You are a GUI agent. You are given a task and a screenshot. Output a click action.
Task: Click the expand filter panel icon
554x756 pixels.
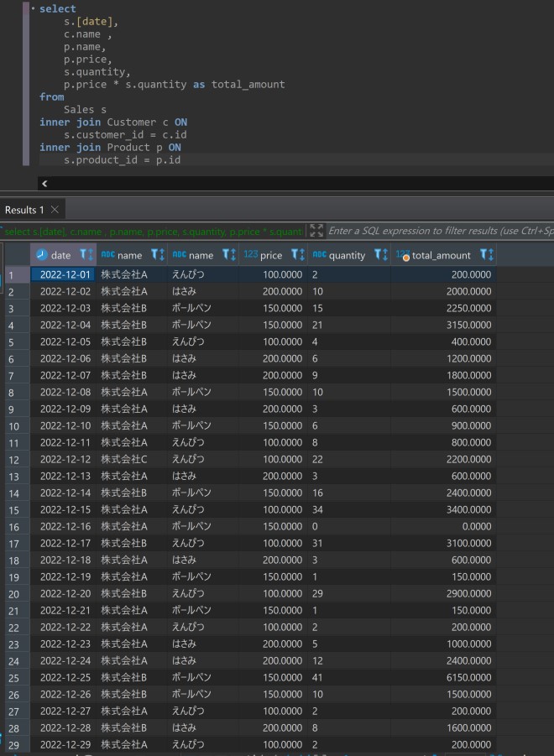pos(316,231)
